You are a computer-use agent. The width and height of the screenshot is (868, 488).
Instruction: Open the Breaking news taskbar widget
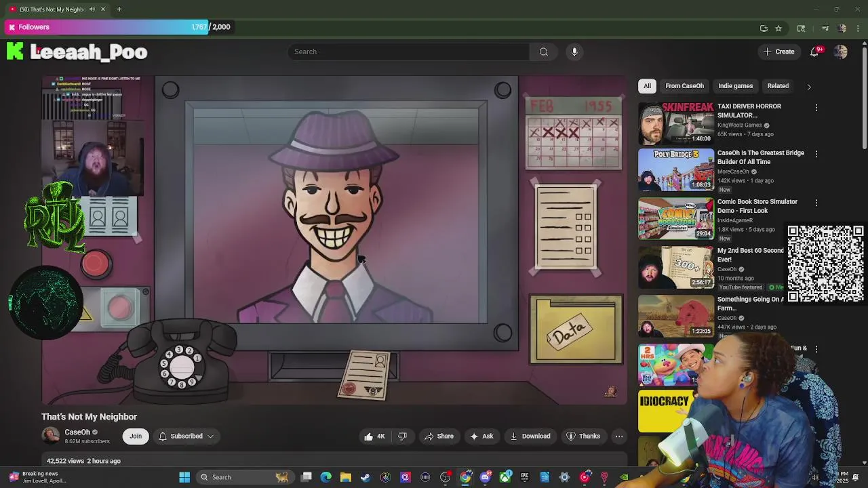(x=37, y=477)
